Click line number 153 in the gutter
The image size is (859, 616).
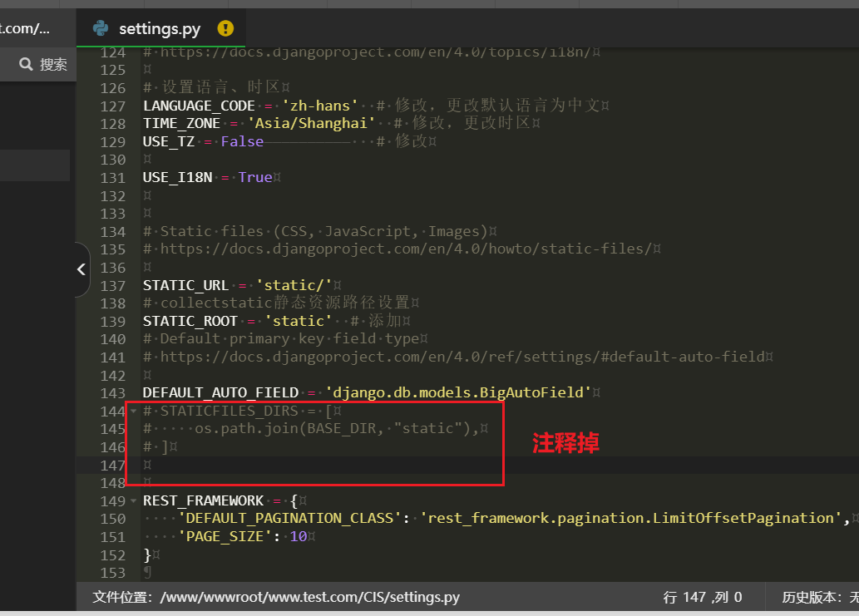pos(113,573)
